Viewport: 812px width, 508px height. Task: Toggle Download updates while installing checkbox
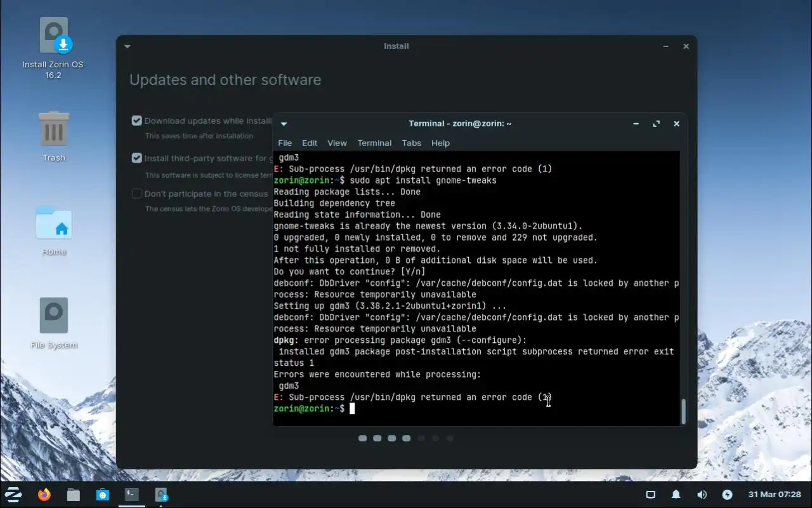(136, 121)
